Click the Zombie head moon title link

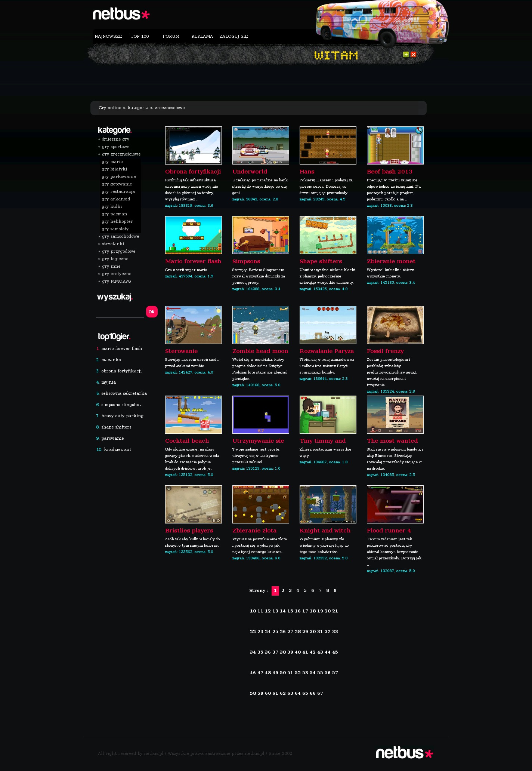coord(260,351)
